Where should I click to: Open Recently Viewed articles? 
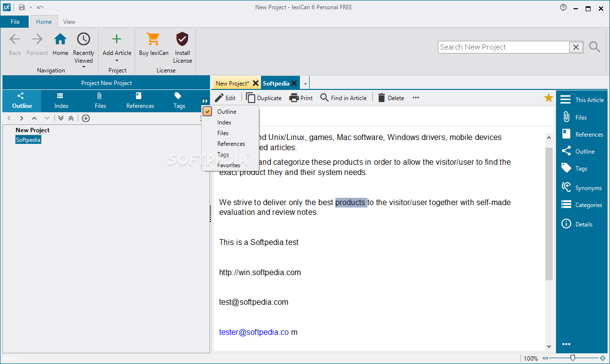point(84,51)
